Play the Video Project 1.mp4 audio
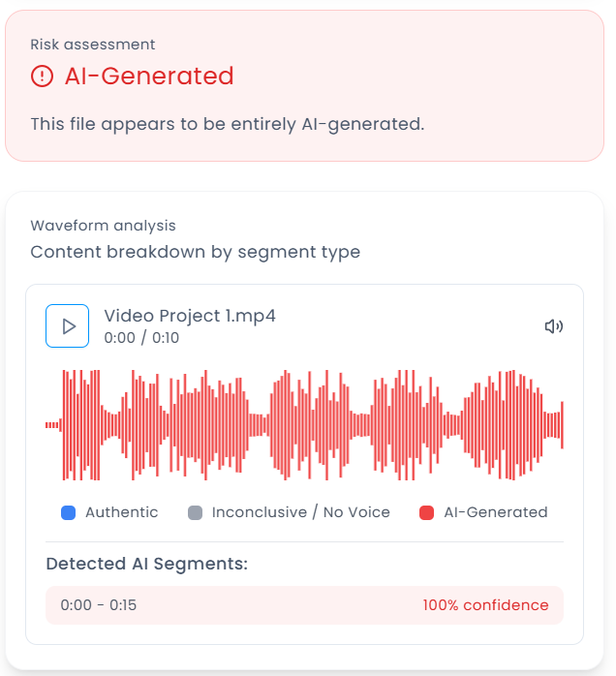 tap(68, 326)
